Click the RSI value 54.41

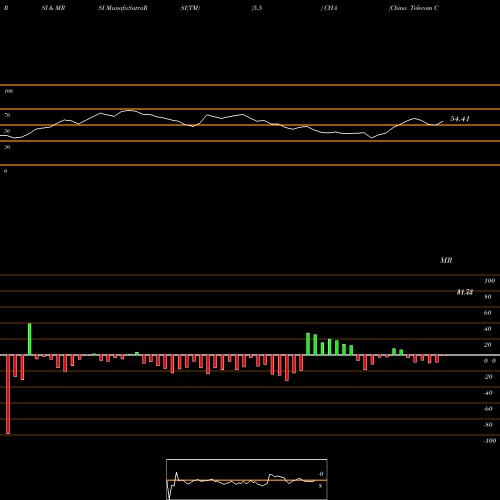(460, 119)
